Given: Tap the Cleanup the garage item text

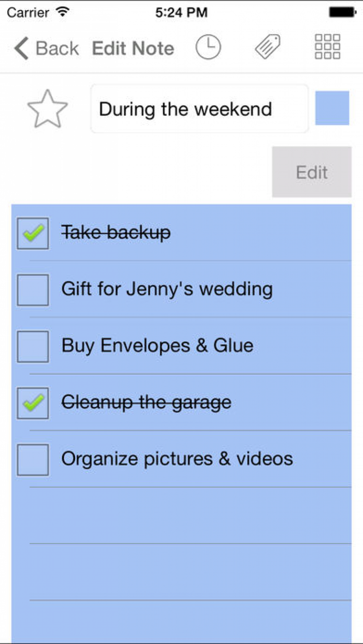Looking at the screenshot, I should pyautogui.click(x=146, y=402).
